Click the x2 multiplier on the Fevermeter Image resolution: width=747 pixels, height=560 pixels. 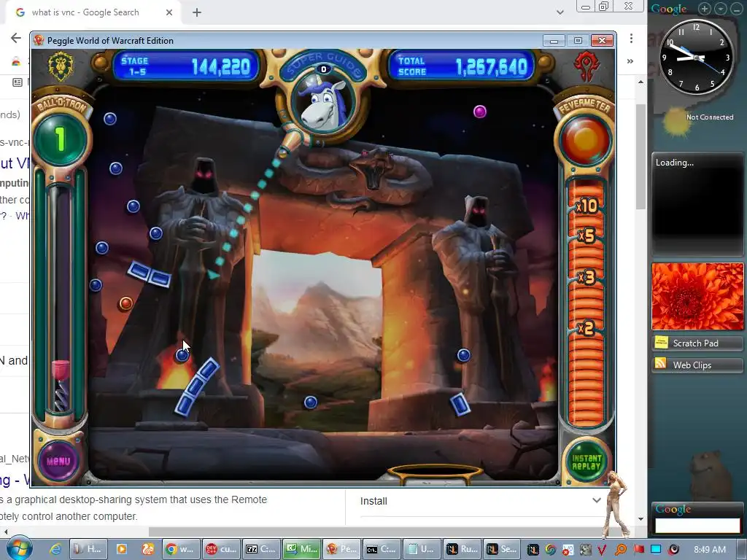586,328
